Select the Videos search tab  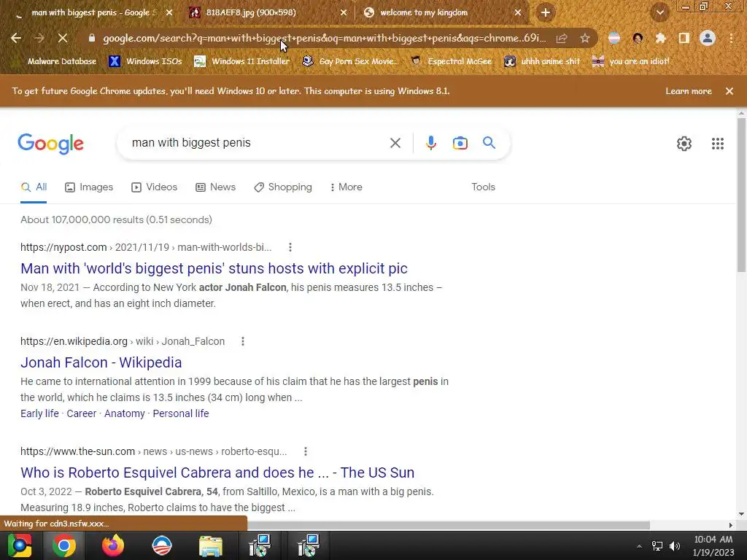155,187
